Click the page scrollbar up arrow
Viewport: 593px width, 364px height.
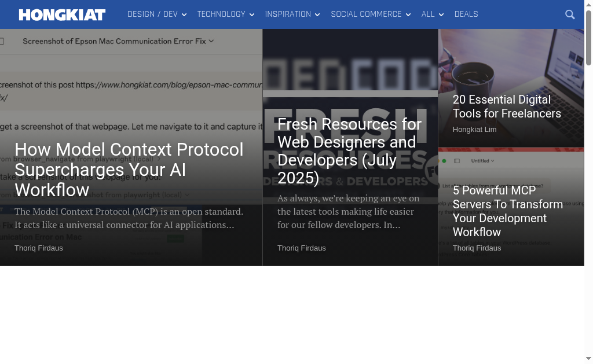coord(588,5)
